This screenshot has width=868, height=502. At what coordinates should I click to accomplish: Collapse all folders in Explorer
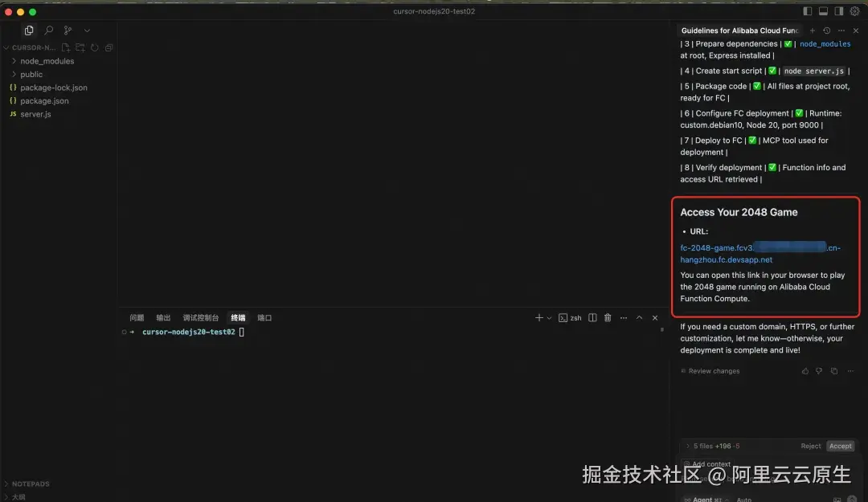click(x=108, y=47)
